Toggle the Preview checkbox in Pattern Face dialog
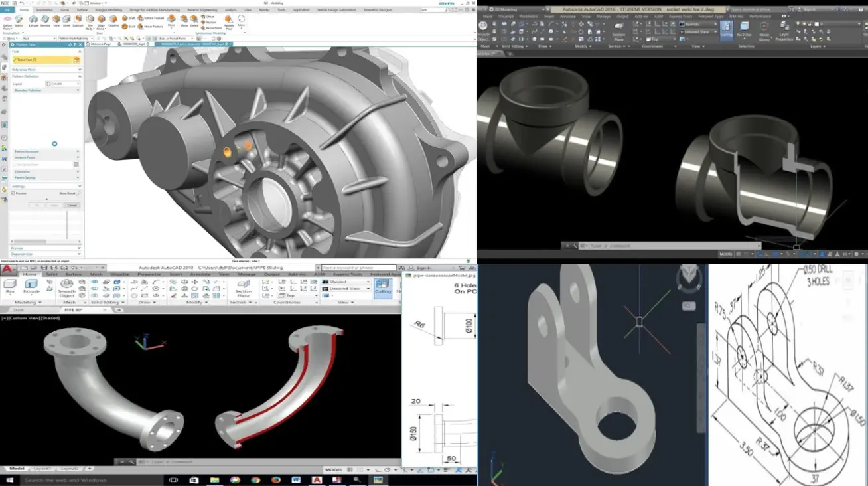Screen dimensions: 868x486 coord(13,193)
